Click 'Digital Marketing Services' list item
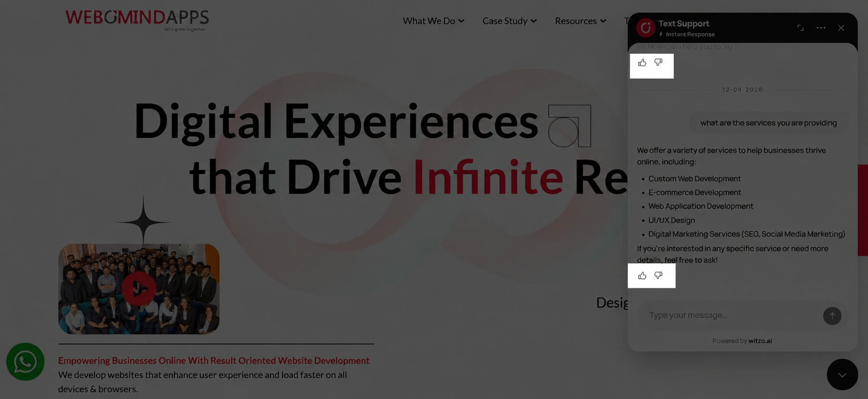The height and width of the screenshot is (399, 868). 746,234
